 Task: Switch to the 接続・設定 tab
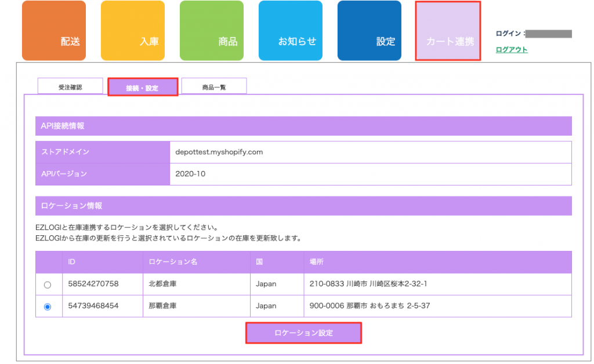(x=143, y=88)
